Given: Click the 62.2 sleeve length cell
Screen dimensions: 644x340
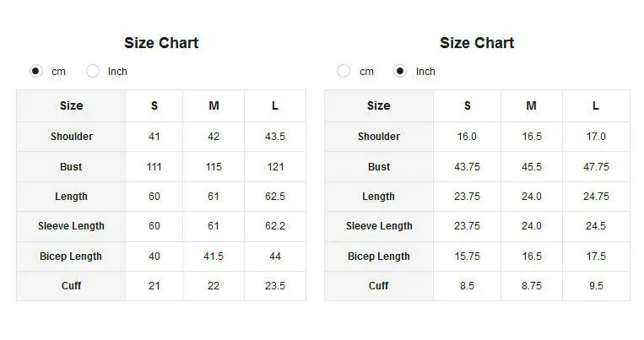Looking at the screenshot, I should 275,226.
